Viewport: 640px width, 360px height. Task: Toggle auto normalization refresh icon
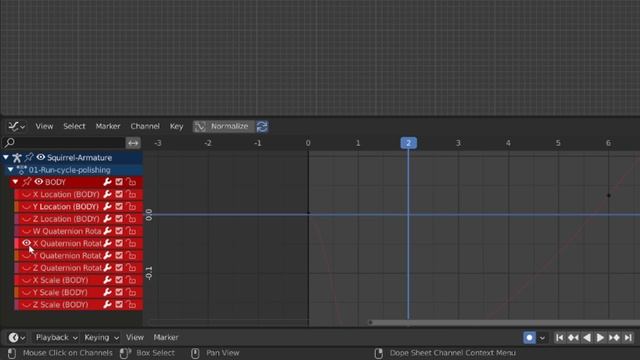tap(262, 127)
